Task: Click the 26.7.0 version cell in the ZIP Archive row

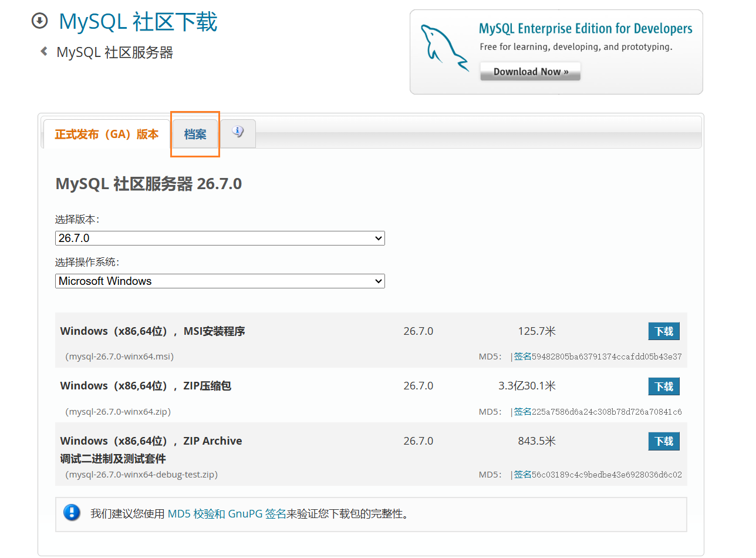Action: coord(419,441)
